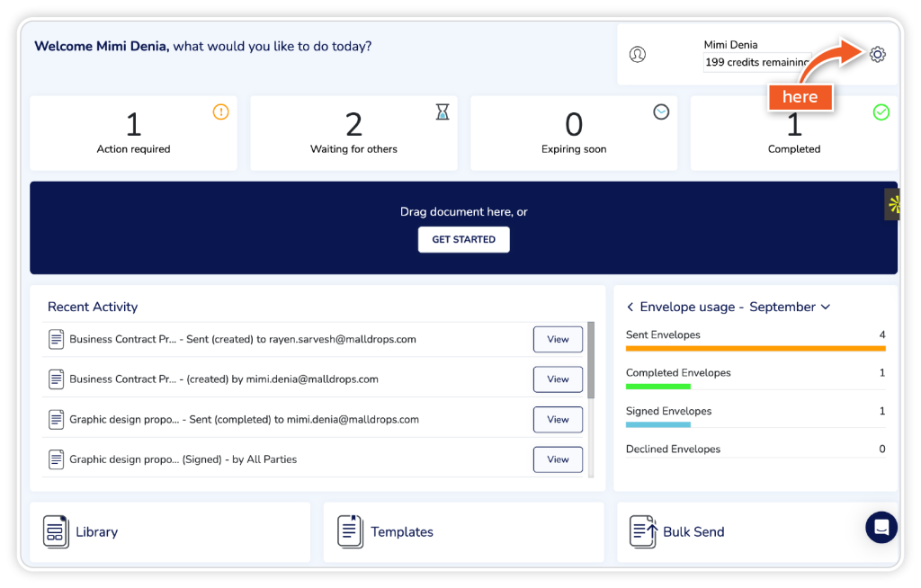921x588 pixels.
Task: Go to previous month in Envelope usage
Action: [630, 307]
